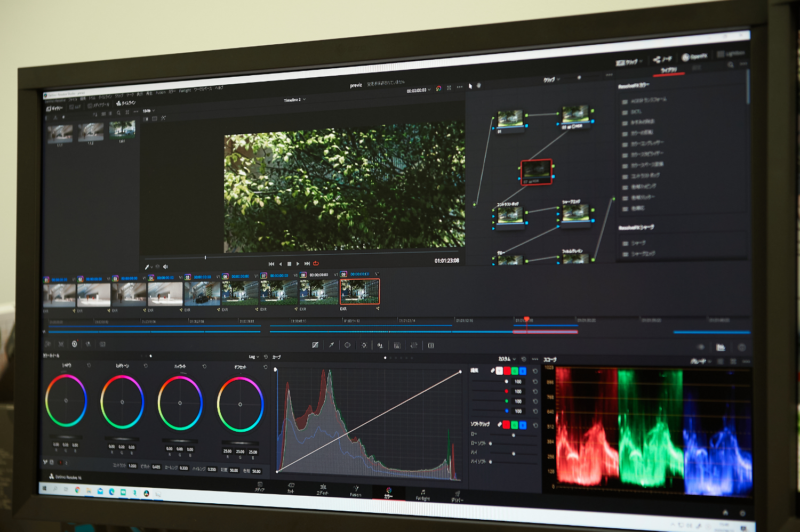Open the パレード scope type dropdown
800x532 pixels.
pos(701,361)
